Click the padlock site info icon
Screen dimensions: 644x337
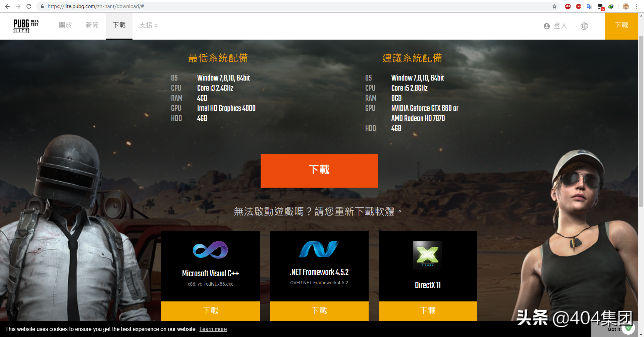(x=42, y=6)
